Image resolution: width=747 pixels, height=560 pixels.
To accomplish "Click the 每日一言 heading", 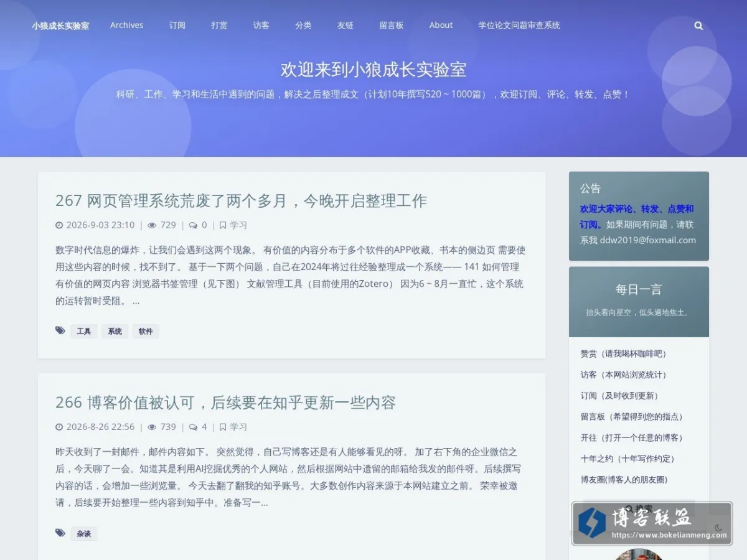I will 639,289.
